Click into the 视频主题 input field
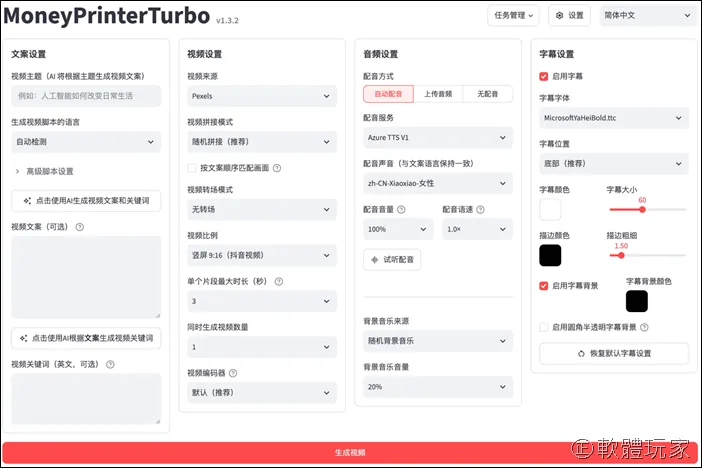Image resolution: width=702 pixels, height=468 pixels. coord(86,96)
